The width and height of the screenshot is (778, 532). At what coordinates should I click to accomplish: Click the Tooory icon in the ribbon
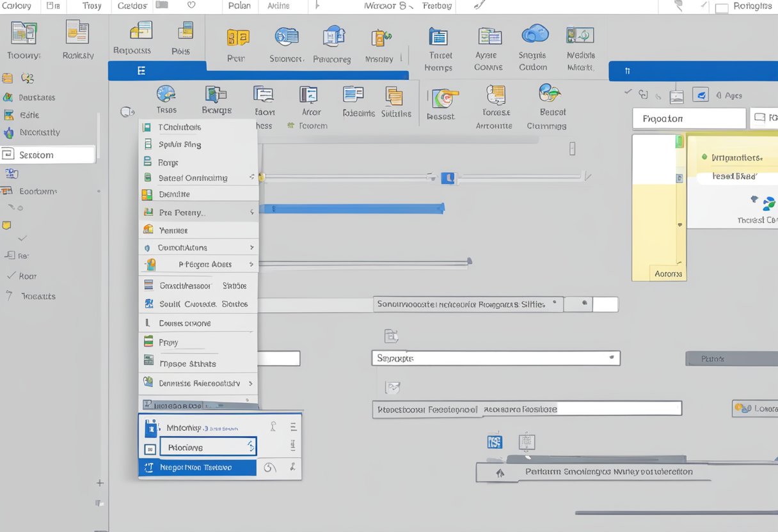point(23,33)
